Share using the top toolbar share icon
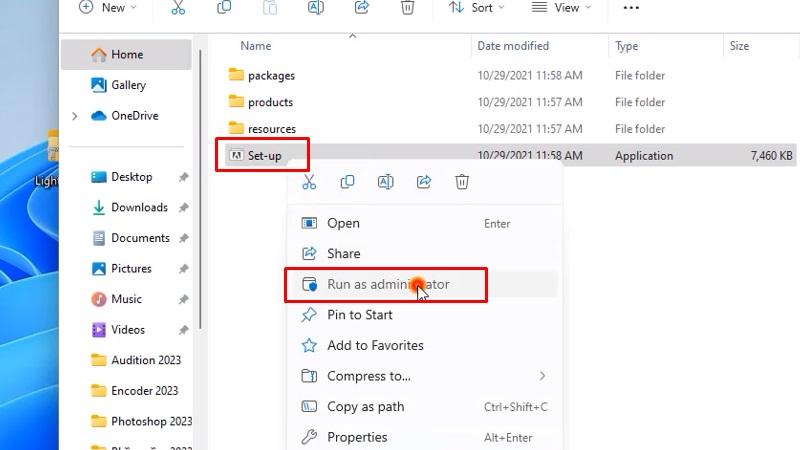Screen dimensions: 800x450 tap(362, 8)
